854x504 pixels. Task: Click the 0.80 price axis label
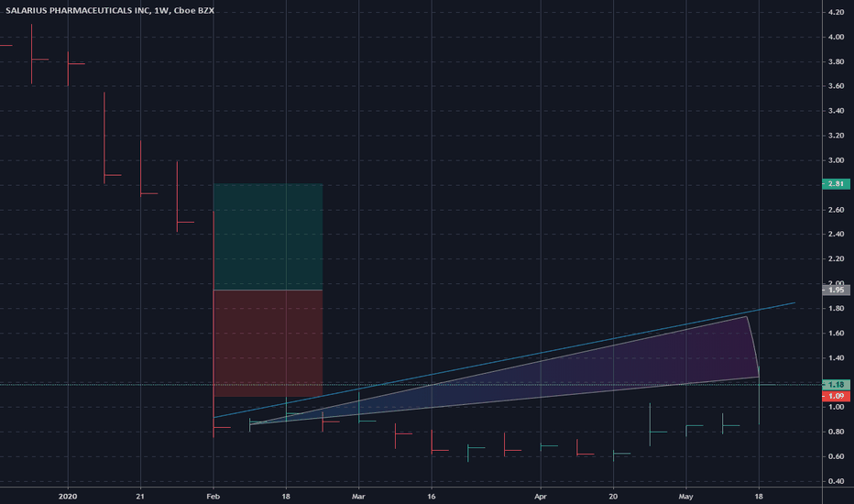(x=836, y=432)
